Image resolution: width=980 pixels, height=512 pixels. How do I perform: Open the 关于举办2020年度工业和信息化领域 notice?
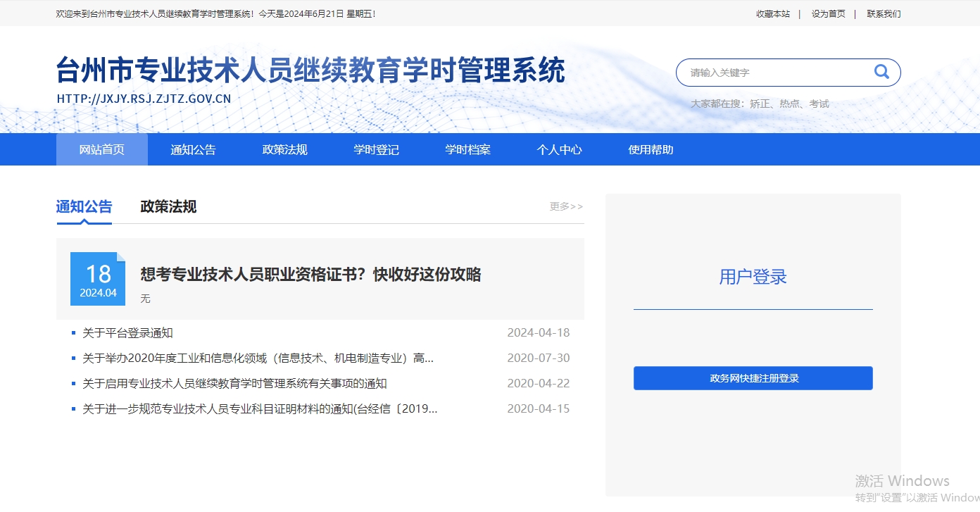[258, 358]
